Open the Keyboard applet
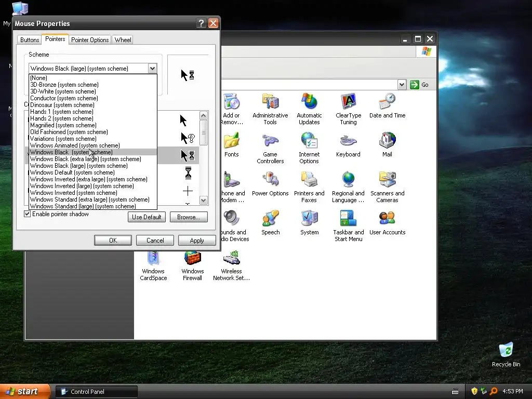The height and width of the screenshot is (399, 532). point(348,144)
